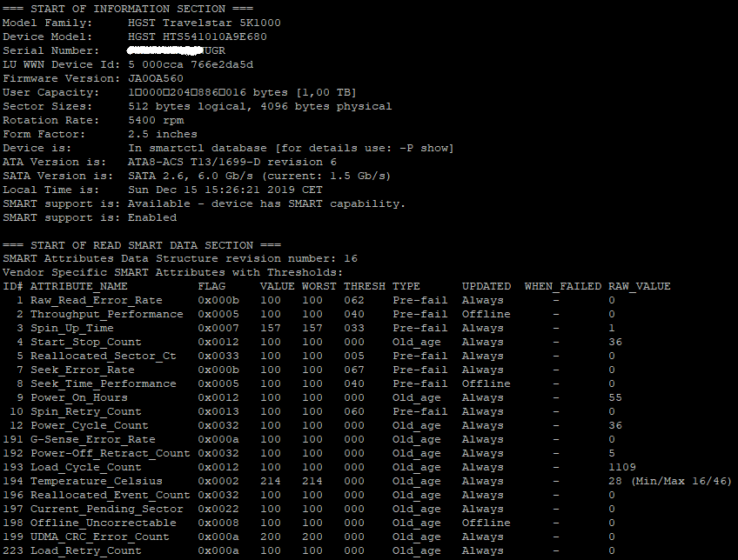Click the RAW_VALUE column header
The width and height of the screenshot is (738, 560).
(639, 286)
